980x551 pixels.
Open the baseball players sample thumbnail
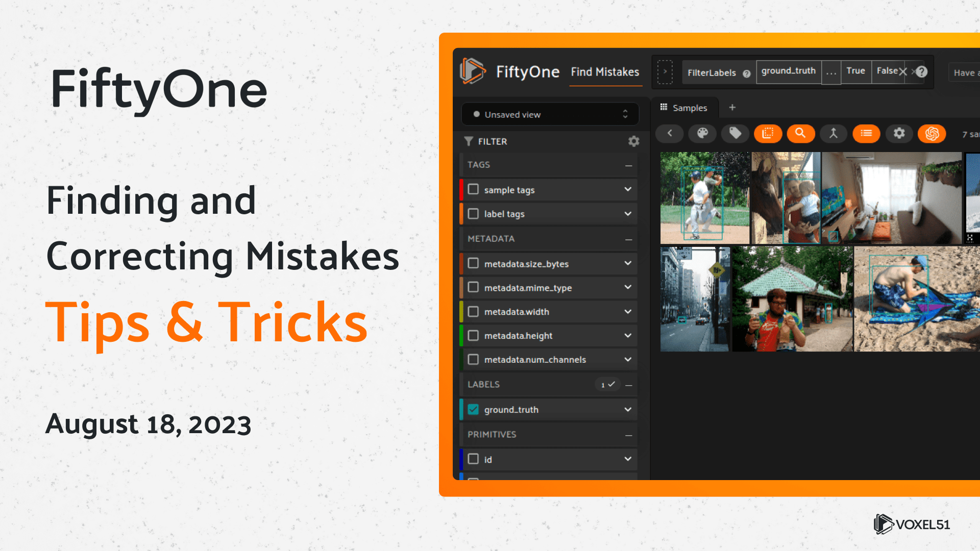coord(704,198)
